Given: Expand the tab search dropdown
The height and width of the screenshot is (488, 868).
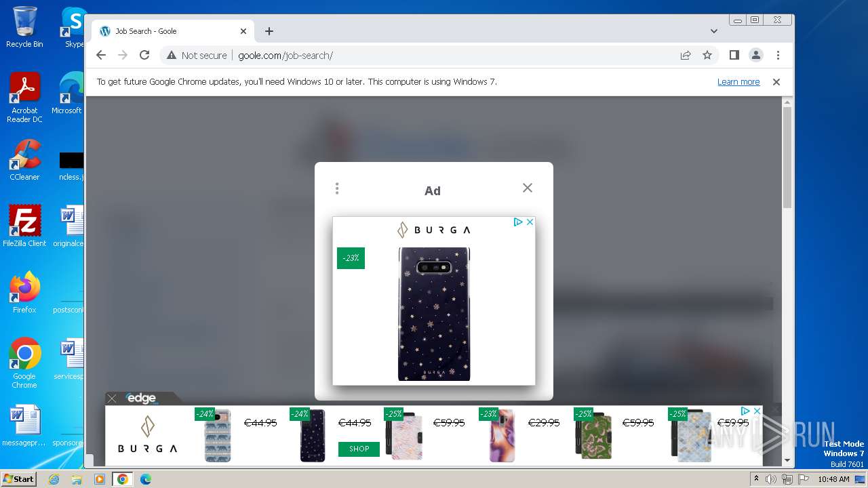Looking at the screenshot, I should (x=713, y=31).
